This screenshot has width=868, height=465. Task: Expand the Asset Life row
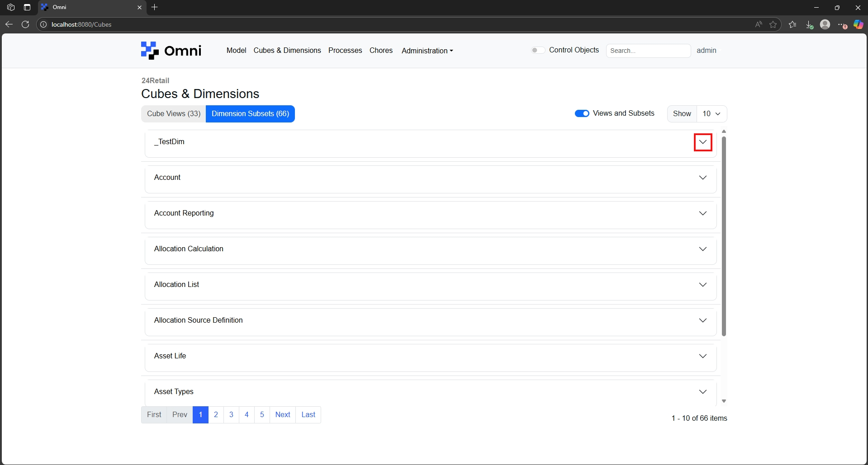(703, 356)
